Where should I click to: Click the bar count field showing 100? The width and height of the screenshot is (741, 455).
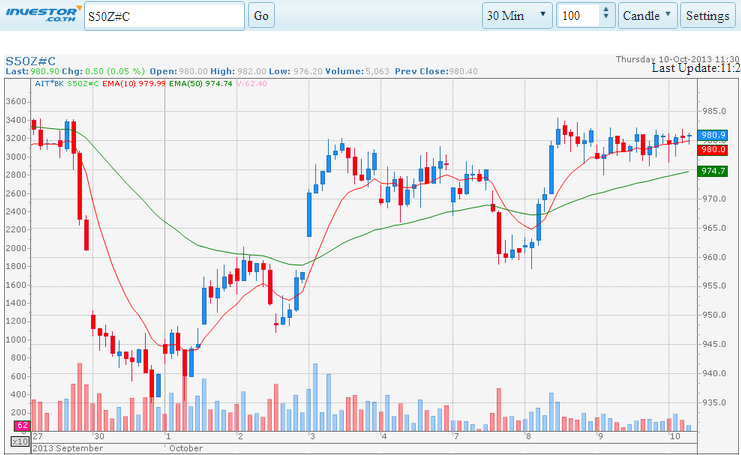coord(577,16)
